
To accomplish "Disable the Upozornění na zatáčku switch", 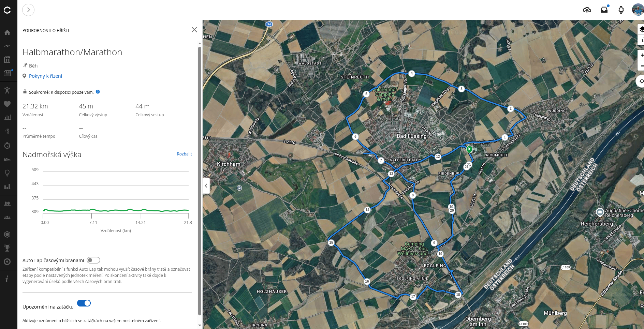I will (84, 303).
